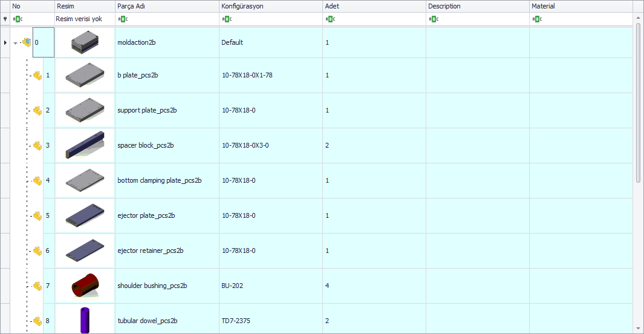Sort by the Parça Adı column header
The height and width of the screenshot is (334, 644).
pyautogui.click(x=167, y=6)
